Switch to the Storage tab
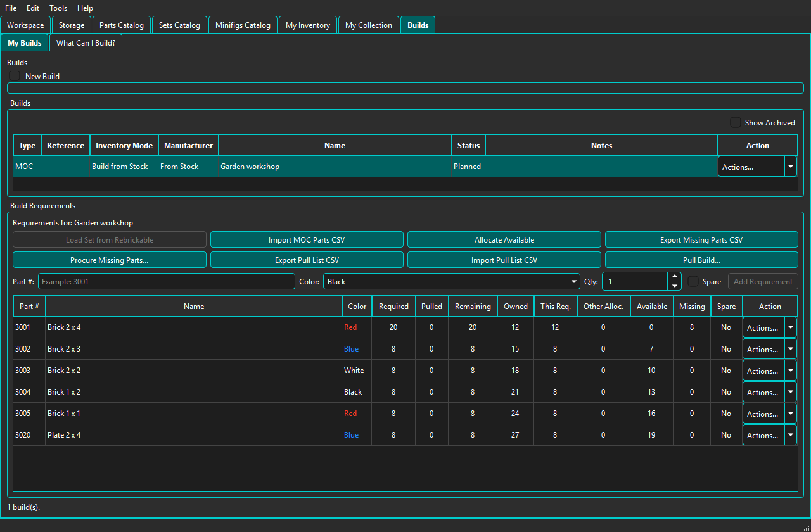811x532 pixels. (72, 25)
